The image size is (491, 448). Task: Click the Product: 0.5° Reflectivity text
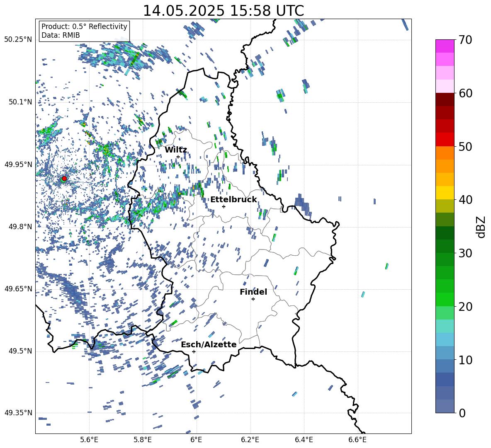(84, 27)
